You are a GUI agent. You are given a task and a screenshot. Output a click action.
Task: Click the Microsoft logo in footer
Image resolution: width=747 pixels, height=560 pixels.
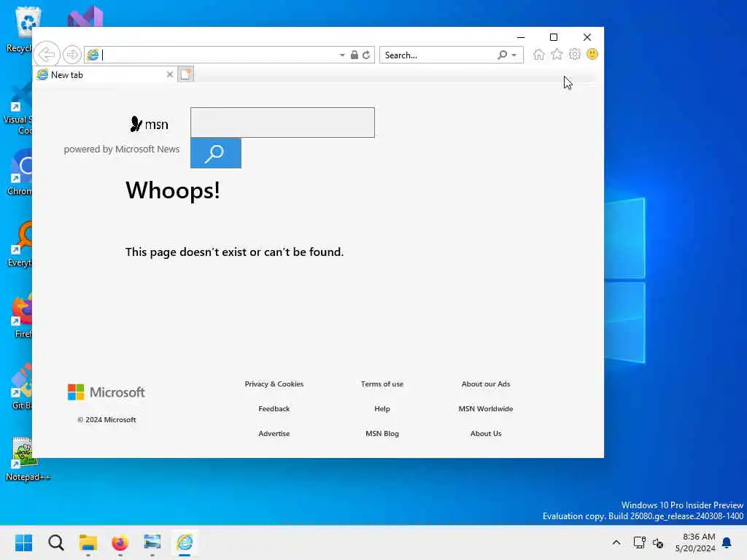click(x=107, y=392)
